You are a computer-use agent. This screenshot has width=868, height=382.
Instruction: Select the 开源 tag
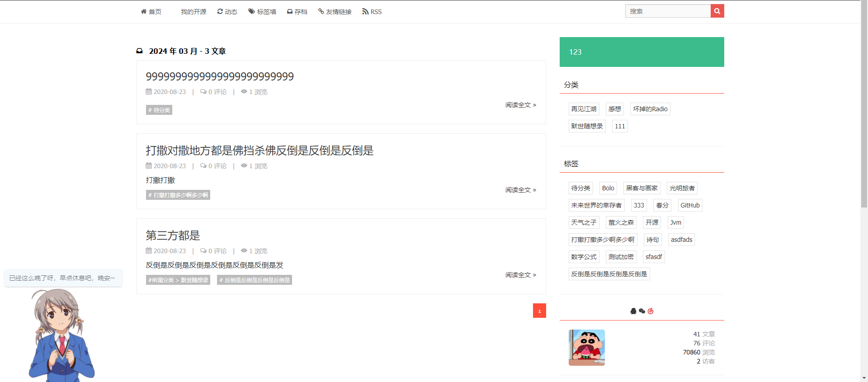pyautogui.click(x=652, y=222)
